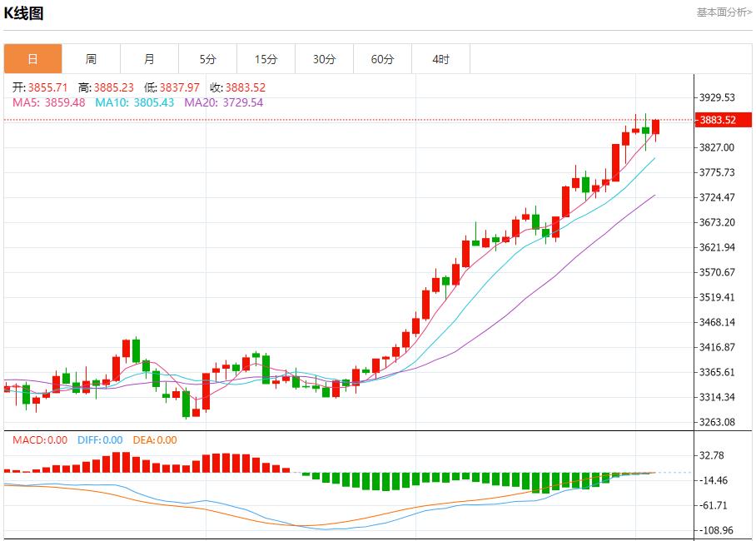Screen dimensions: 756x541
Task: Select the 4时 chart tab
Action: [441, 59]
